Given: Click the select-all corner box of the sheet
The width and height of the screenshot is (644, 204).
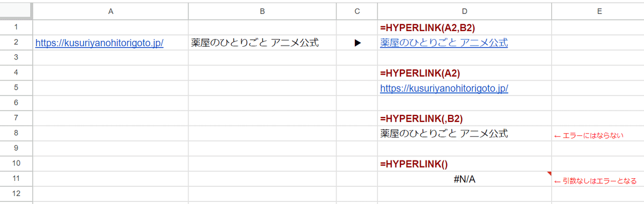Looking at the screenshot, I should click(x=17, y=10).
